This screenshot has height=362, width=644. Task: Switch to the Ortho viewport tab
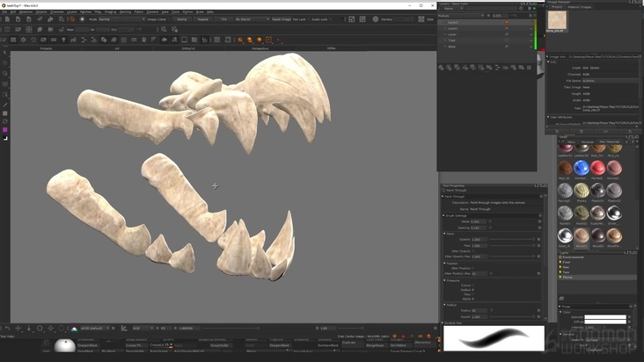[x=331, y=48]
